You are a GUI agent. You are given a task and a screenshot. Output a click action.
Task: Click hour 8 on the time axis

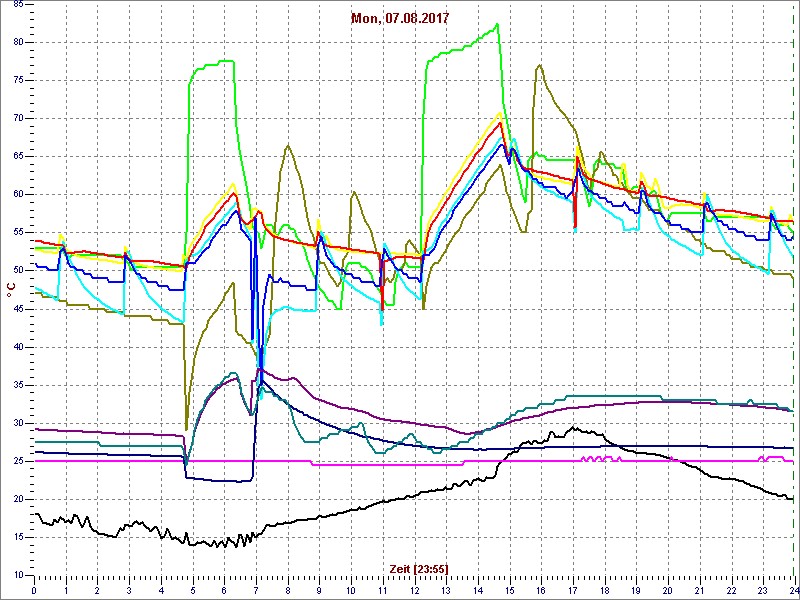point(287,590)
